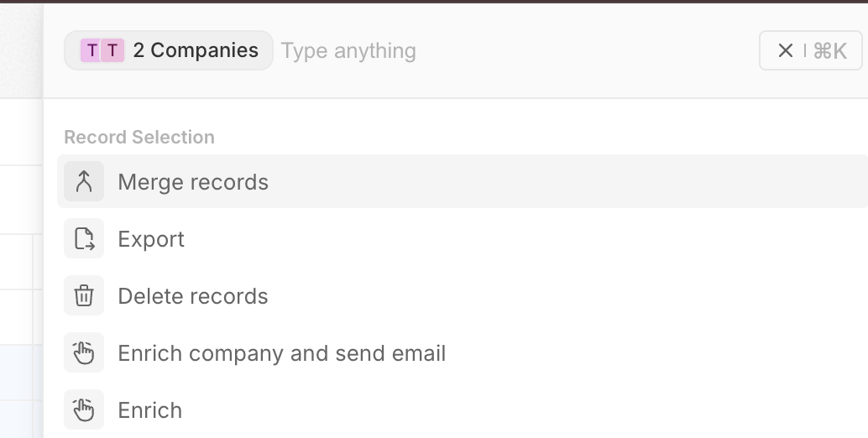
Task: Close the command palette with the X icon
Action: [x=785, y=51]
